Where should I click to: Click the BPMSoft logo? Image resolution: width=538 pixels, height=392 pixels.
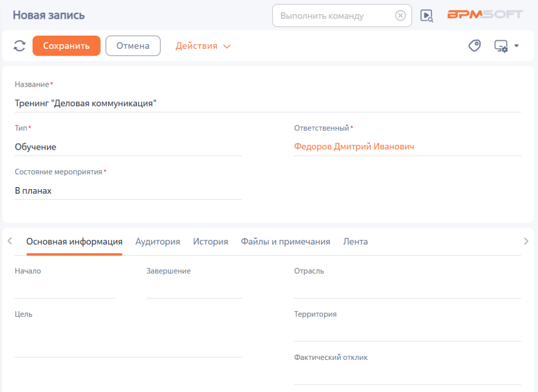[x=485, y=14]
